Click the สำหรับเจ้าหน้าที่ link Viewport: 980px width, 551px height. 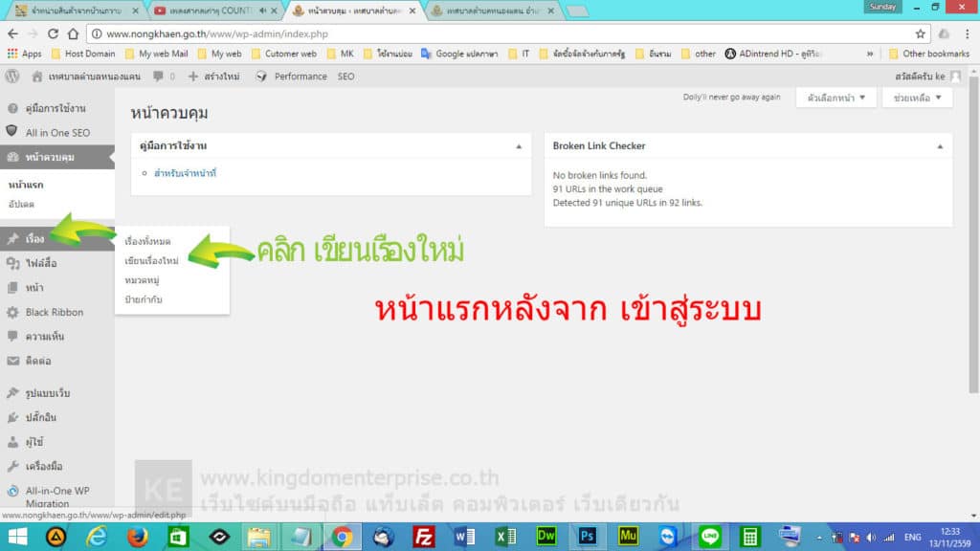point(182,174)
